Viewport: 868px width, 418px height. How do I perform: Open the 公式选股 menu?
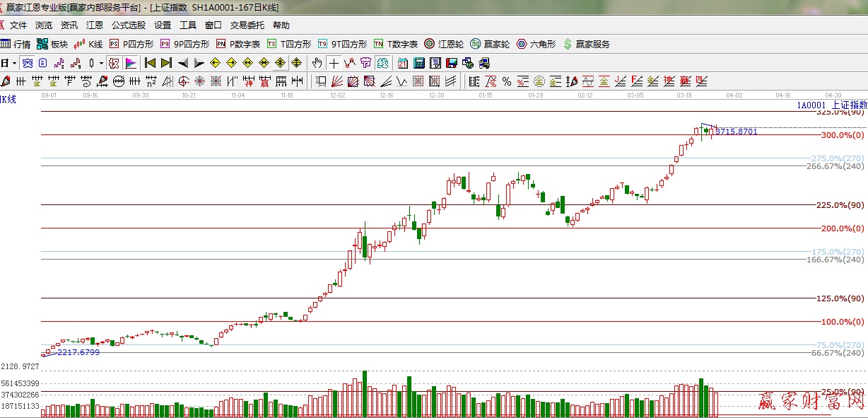point(128,25)
